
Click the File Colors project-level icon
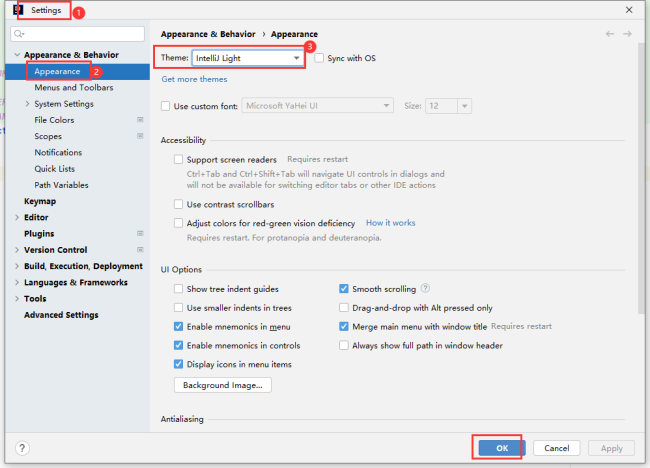[x=140, y=120]
